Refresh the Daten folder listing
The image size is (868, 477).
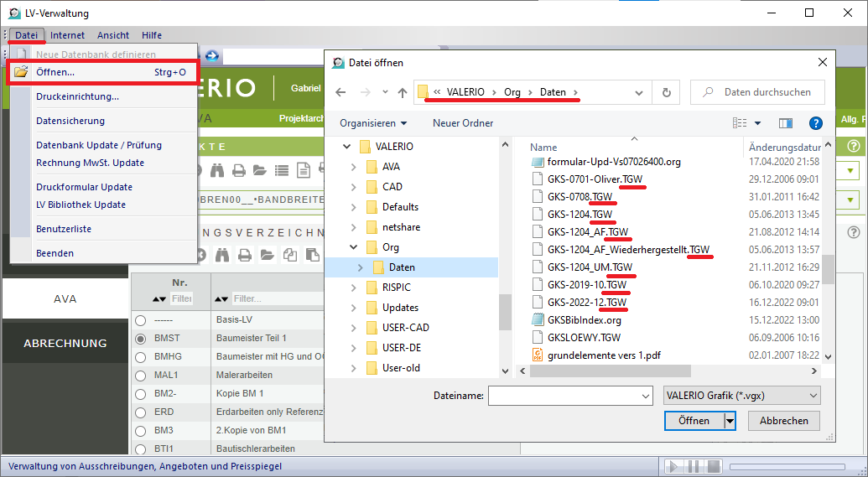click(x=666, y=92)
